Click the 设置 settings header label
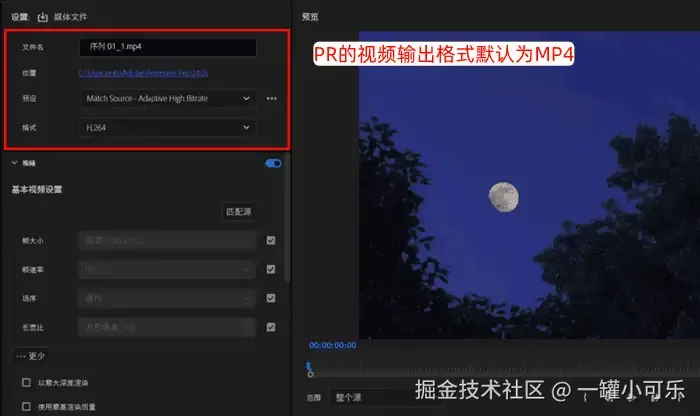The width and height of the screenshot is (700, 416). click(20, 17)
